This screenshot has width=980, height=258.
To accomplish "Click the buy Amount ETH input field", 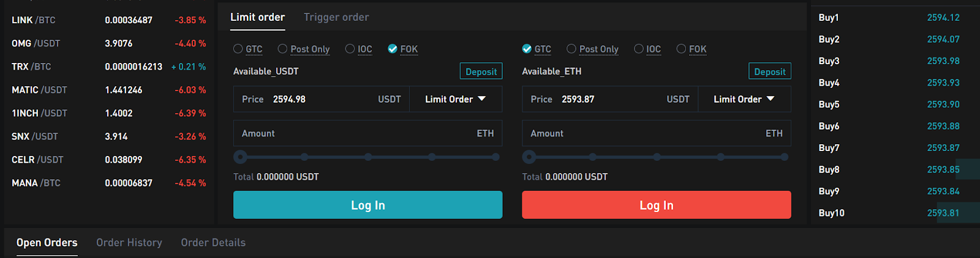I will (x=367, y=133).
